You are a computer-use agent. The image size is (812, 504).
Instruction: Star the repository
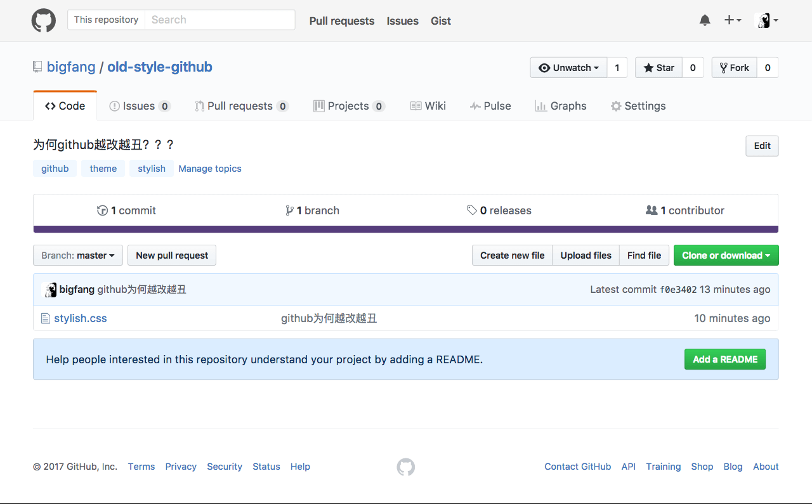click(658, 68)
